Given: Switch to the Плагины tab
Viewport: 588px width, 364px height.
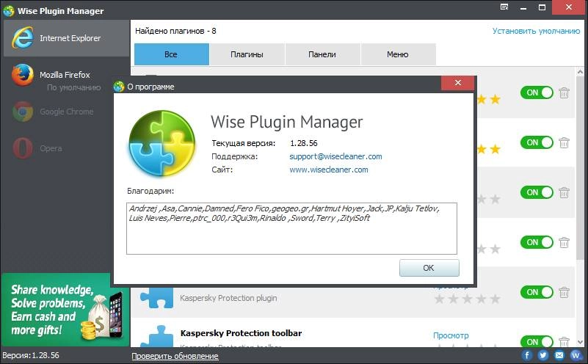Looking at the screenshot, I should [247, 54].
